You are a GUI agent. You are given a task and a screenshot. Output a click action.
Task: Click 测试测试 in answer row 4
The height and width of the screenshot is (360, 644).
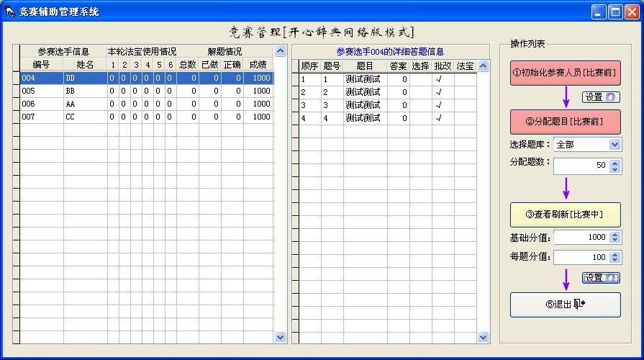pyautogui.click(x=363, y=118)
